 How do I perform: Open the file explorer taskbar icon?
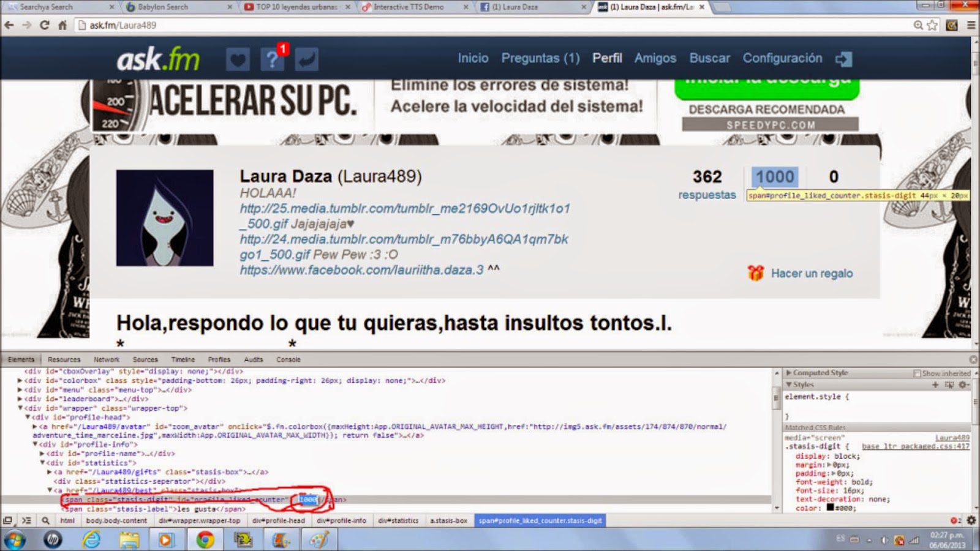[x=129, y=539]
